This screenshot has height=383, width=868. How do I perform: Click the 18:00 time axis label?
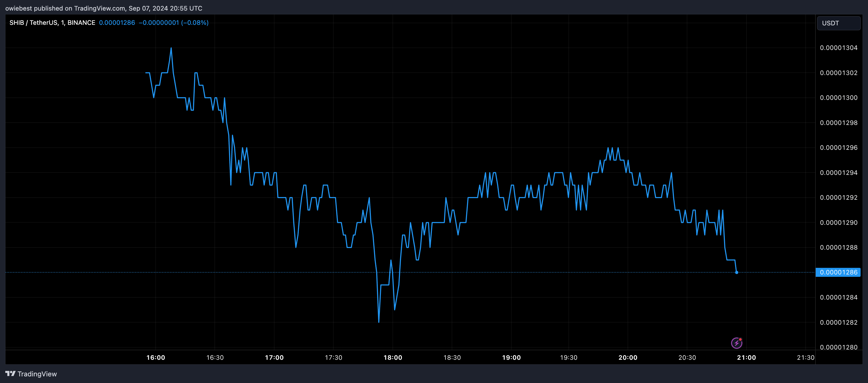[393, 357]
